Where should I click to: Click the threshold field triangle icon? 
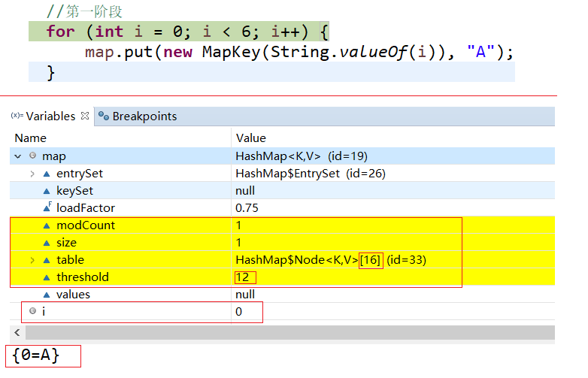click(x=47, y=277)
